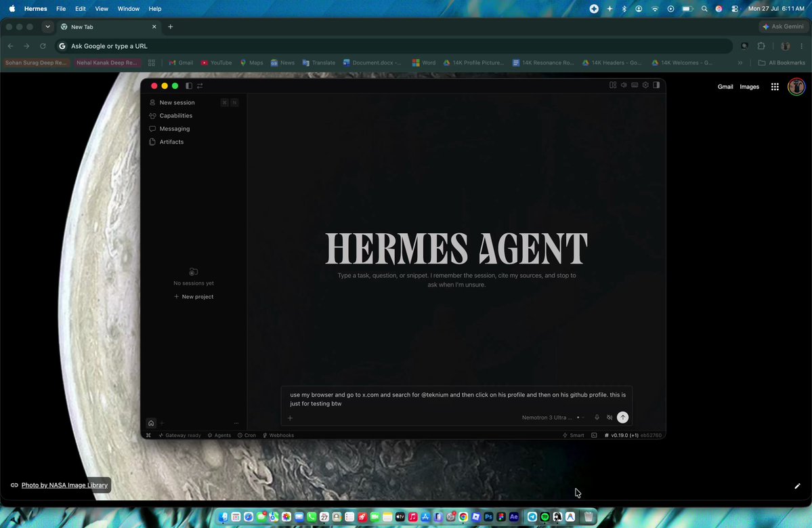Click the keyboard icon in Hermes titlebar
The width and height of the screenshot is (812, 528).
pyautogui.click(x=635, y=85)
